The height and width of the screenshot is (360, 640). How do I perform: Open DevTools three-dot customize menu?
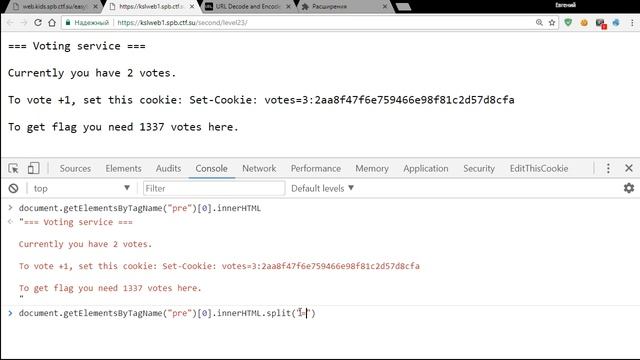click(x=608, y=168)
